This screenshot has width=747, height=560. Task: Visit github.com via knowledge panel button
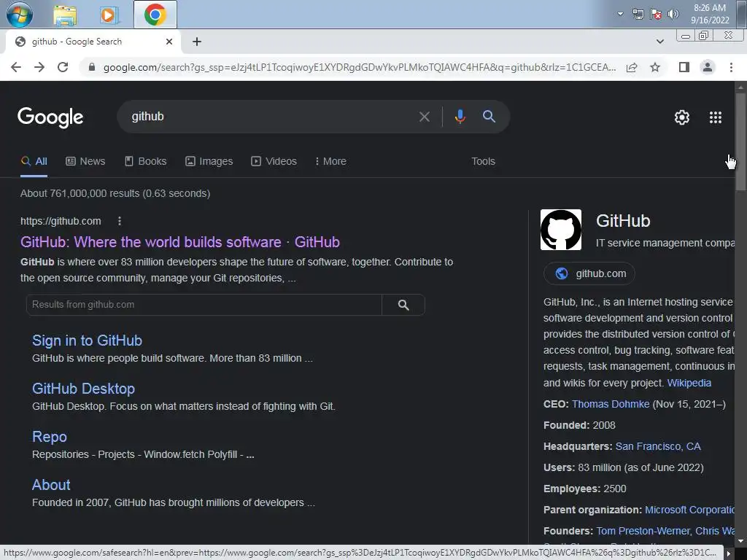coord(589,274)
